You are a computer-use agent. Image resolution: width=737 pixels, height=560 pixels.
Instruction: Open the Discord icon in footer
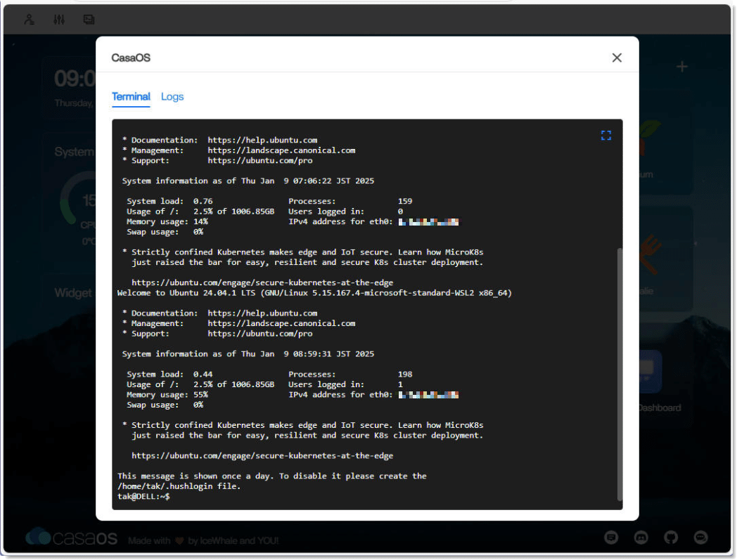point(641,537)
